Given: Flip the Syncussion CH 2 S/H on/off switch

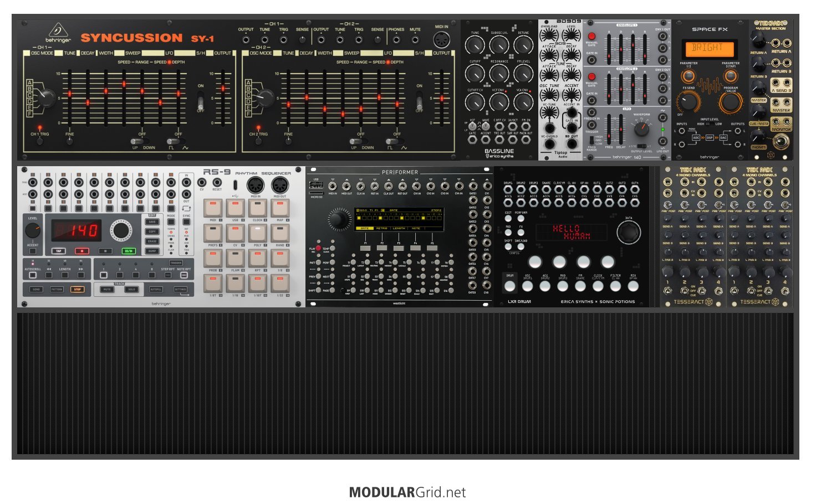Looking at the screenshot, I should click(x=420, y=101).
